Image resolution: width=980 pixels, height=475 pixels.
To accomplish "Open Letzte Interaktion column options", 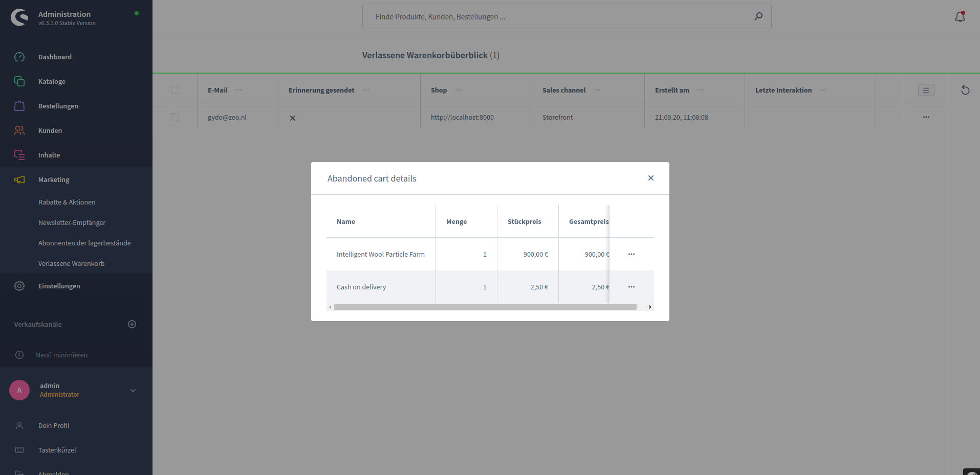I will 823,90.
